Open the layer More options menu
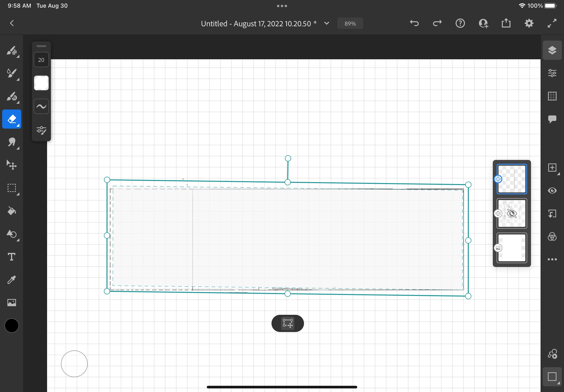 point(552,259)
